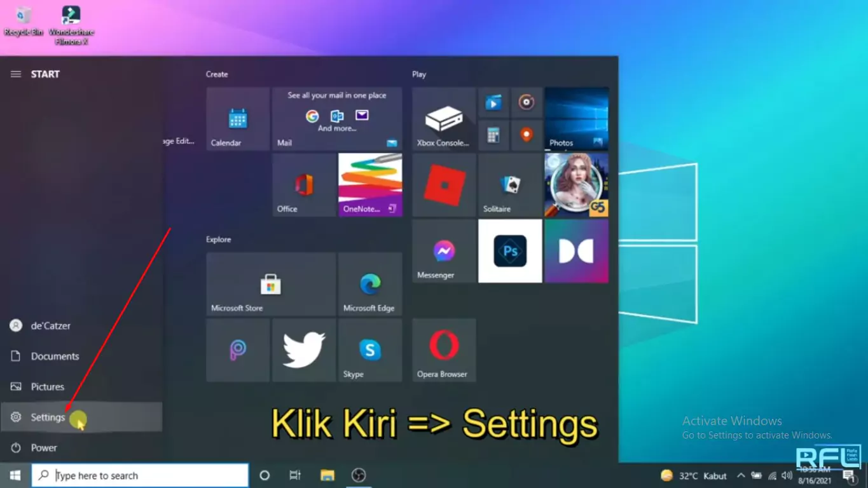Open the Action Center notifications icon
This screenshot has height=488, width=868.
[850, 476]
